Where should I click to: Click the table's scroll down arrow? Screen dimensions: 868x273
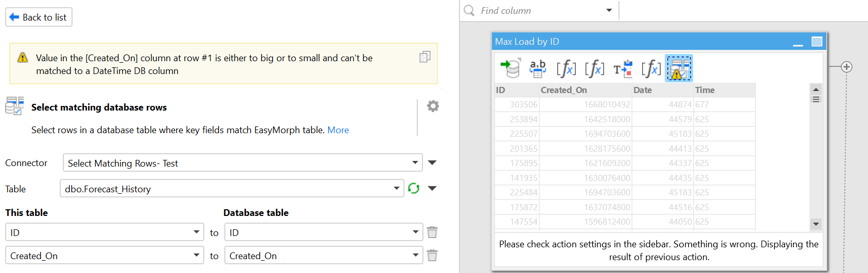[x=816, y=224]
